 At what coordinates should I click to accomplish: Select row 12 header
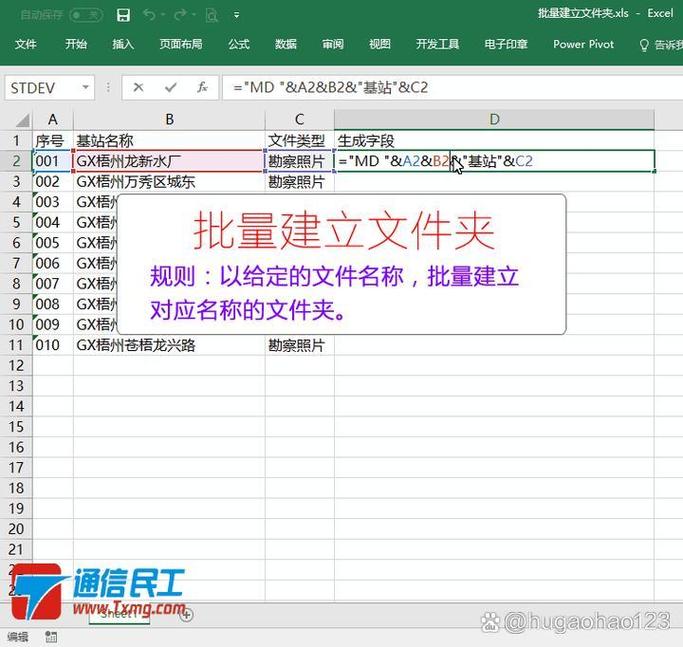pos(16,365)
